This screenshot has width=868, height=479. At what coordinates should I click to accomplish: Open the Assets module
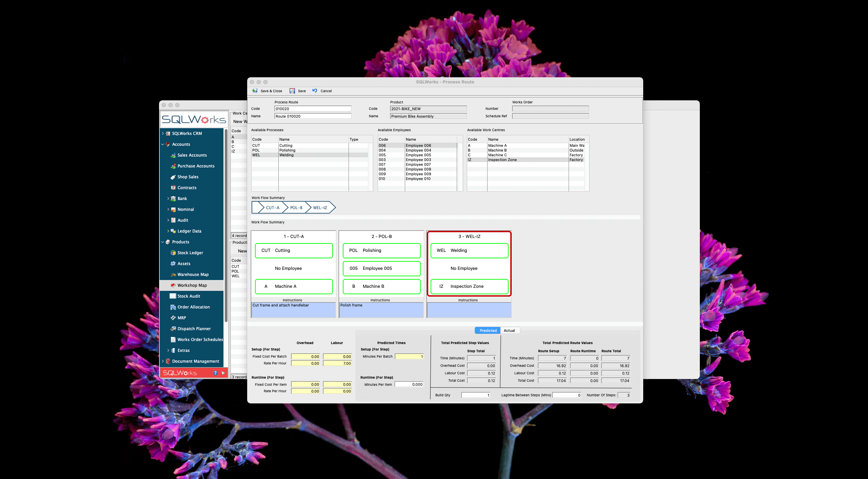point(185,263)
